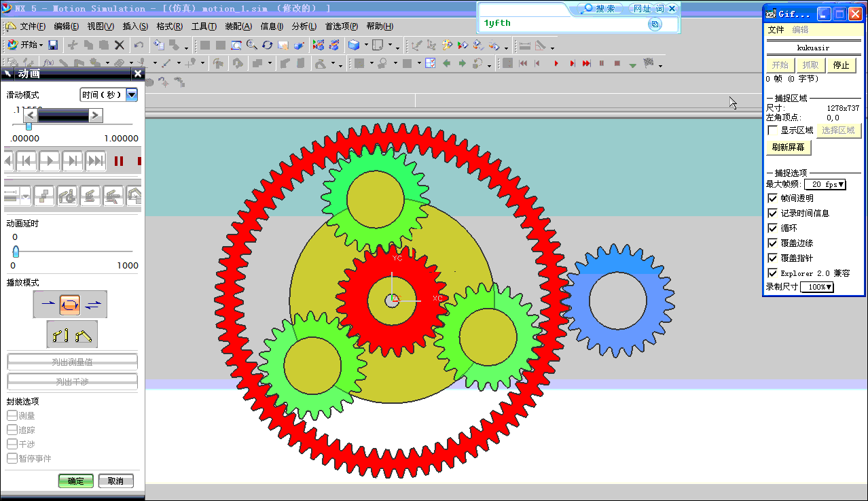Screen dimensions: 868x501
Task: Click the left arrow of the time scrollbar
Action: click(31, 115)
